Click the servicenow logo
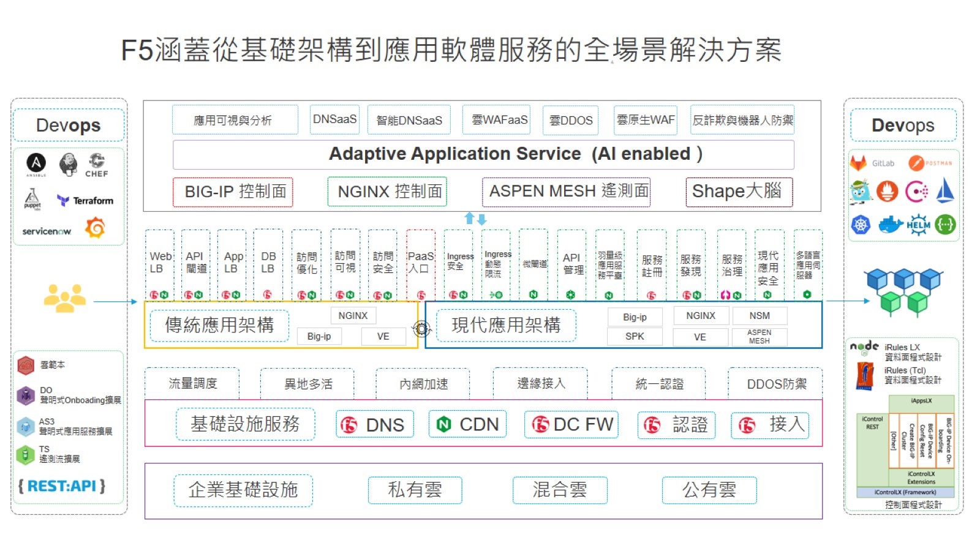This screenshot has width=980, height=551. 47,231
